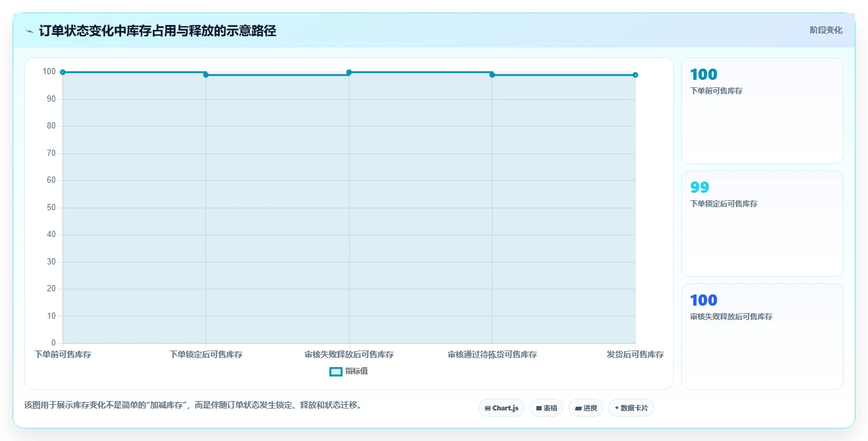Click x-axis label 发货后可售库存
This screenshot has width=868, height=441.
coord(635,354)
